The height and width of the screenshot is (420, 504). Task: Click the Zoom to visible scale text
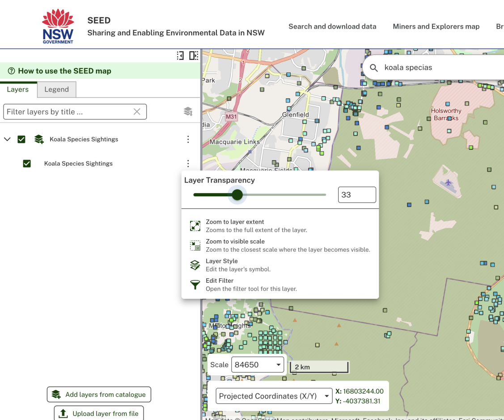click(235, 242)
